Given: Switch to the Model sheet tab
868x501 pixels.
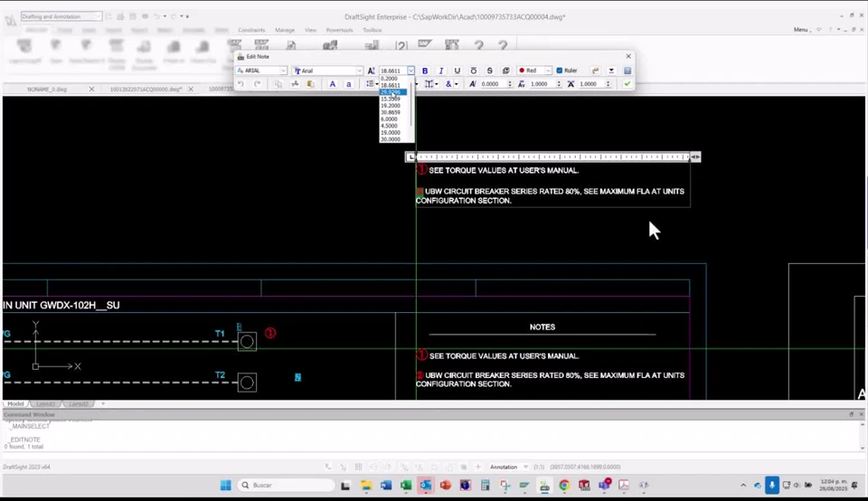Looking at the screenshot, I should (15, 403).
